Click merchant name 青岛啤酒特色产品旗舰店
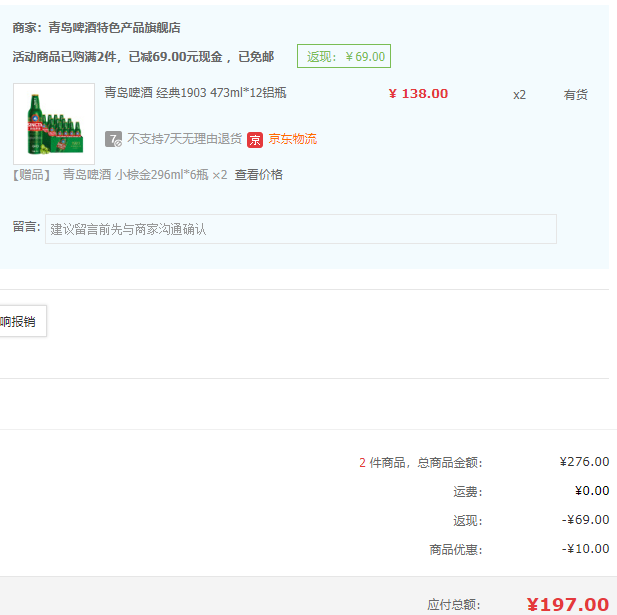This screenshot has width=617, height=615. [x=115, y=28]
